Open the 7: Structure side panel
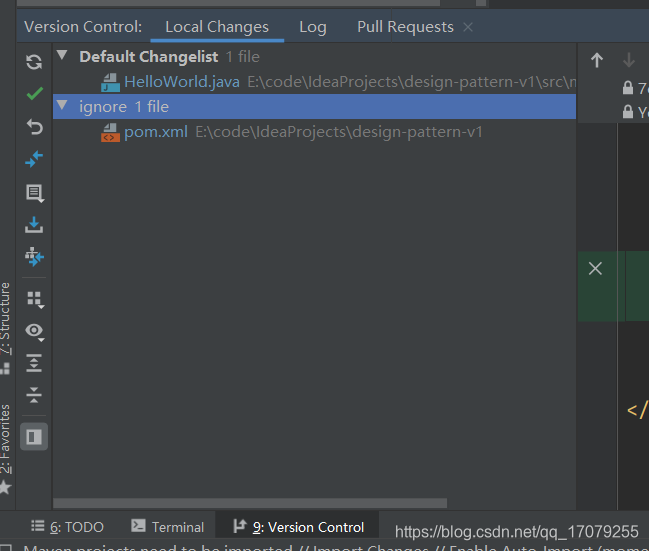649x551 pixels. tap(5, 328)
